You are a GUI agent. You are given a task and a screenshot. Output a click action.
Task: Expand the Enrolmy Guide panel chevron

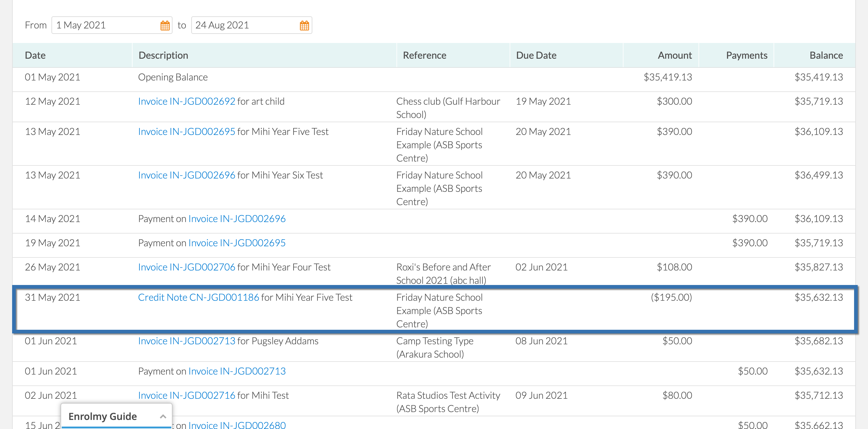tap(163, 417)
